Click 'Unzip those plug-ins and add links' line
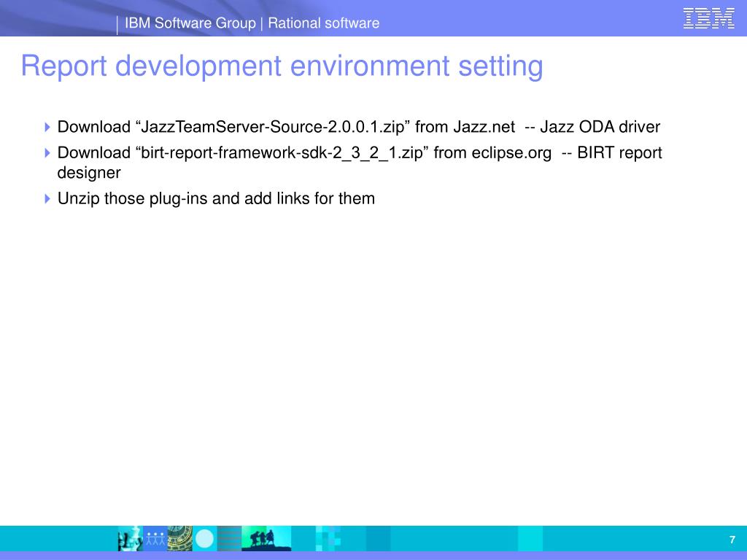 (x=216, y=198)
